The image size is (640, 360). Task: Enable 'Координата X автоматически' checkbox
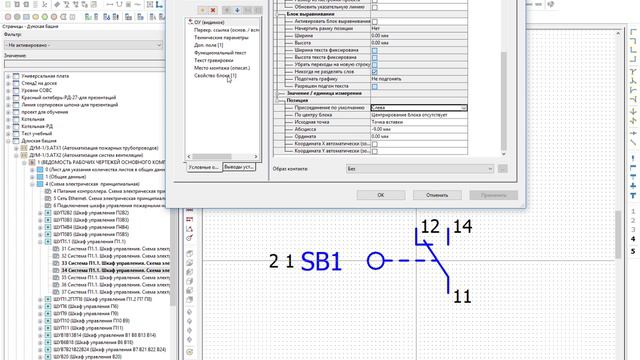(374, 144)
